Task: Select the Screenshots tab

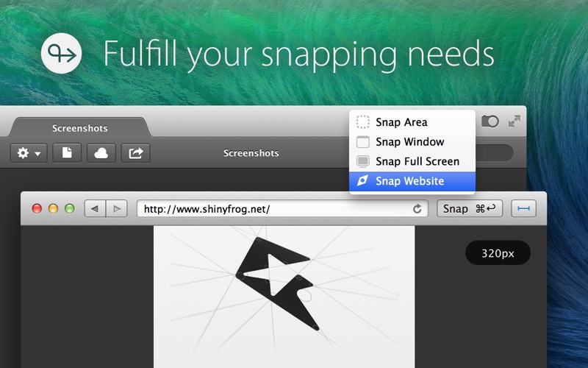Action: coord(79,127)
